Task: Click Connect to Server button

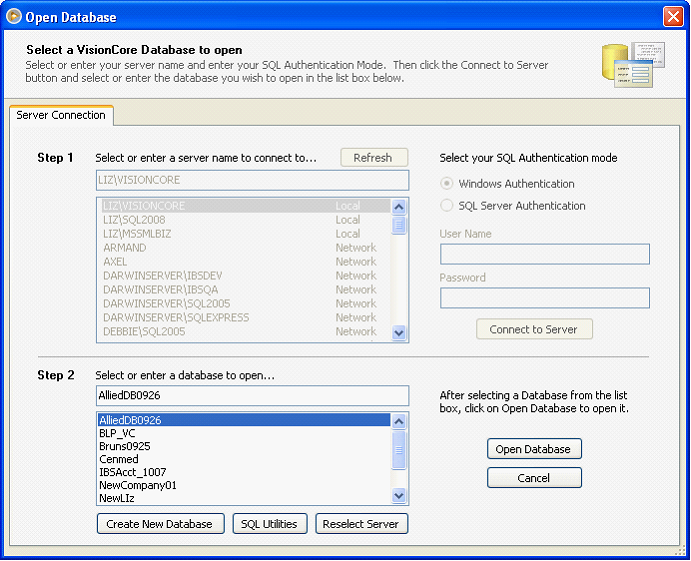Action: coord(534,329)
